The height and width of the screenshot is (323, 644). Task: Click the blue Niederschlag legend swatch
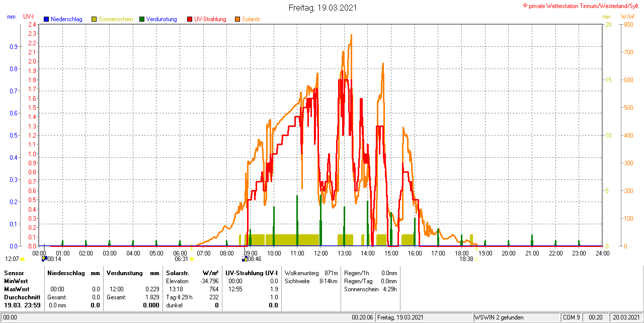pyautogui.click(x=47, y=19)
